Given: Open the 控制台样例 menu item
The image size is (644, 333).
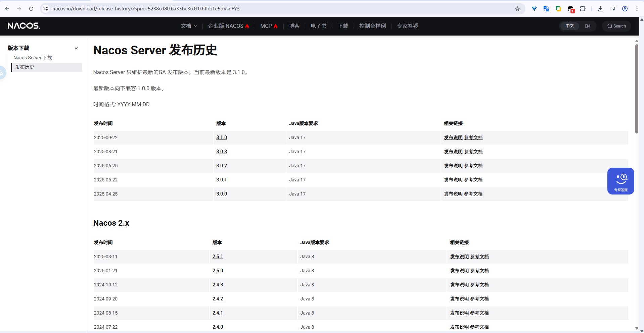Looking at the screenshot, I should point(372,26).
